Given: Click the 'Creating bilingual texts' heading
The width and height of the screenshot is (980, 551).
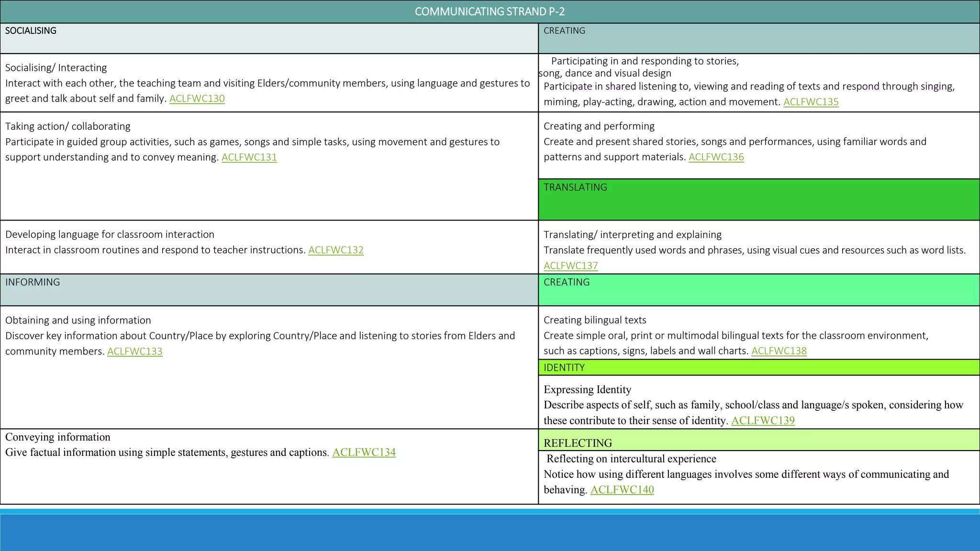Looking at the screenshot, I should 594,320.
